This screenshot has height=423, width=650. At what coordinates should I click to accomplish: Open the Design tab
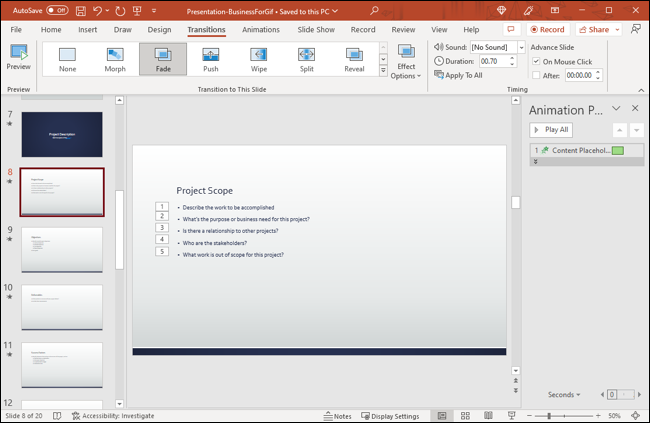pos(159,29)
